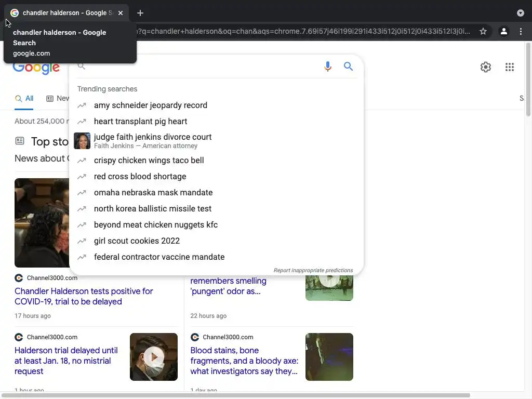Open Google settings gear icon
Image resolution: width=532 pixels, height=399 pixels.
click(486, 67)
